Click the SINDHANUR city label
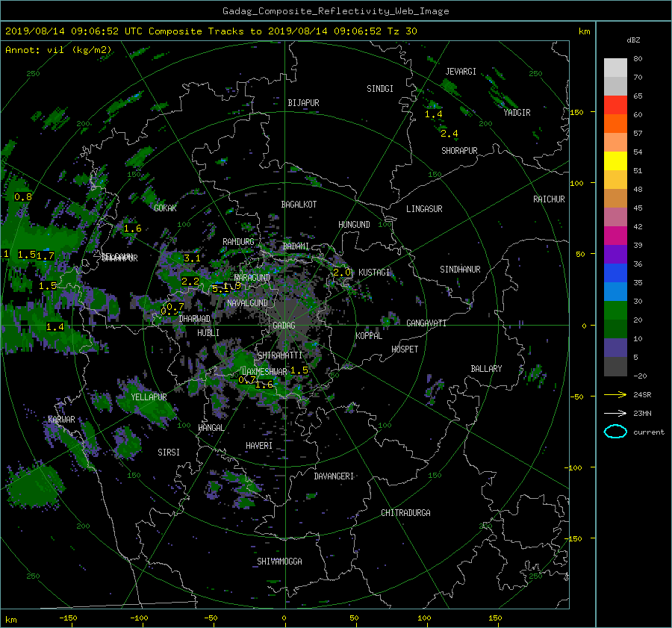 point(460,270)
